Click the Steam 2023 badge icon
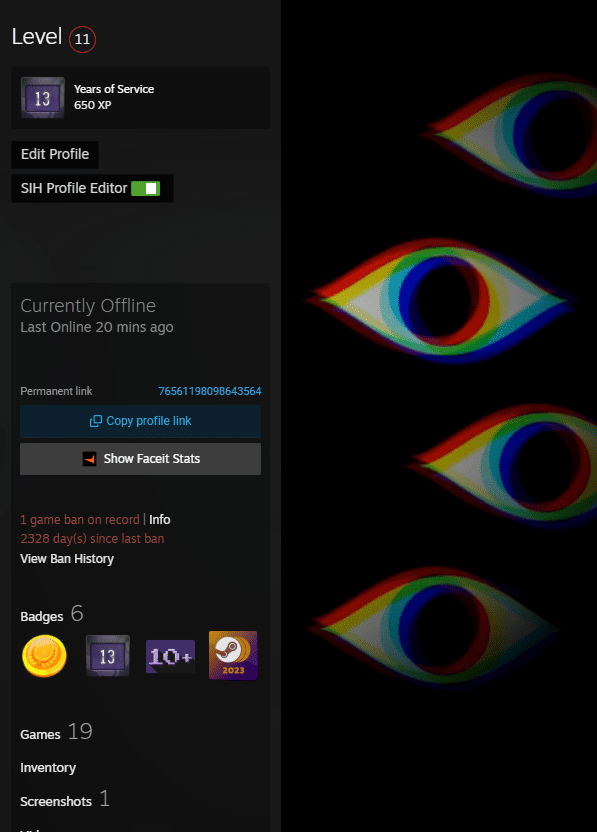 tap(233, 655)
